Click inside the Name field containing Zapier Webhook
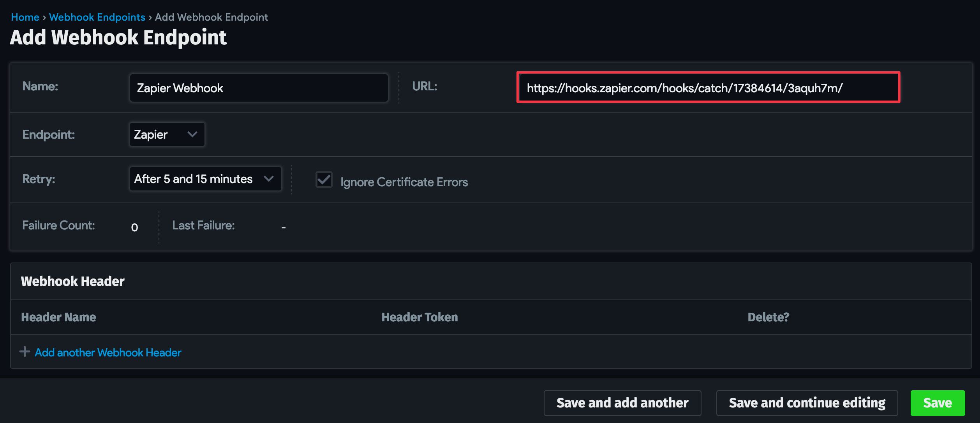Image resolution: width=980 pixels, height=423 pixels. point(259,88)
